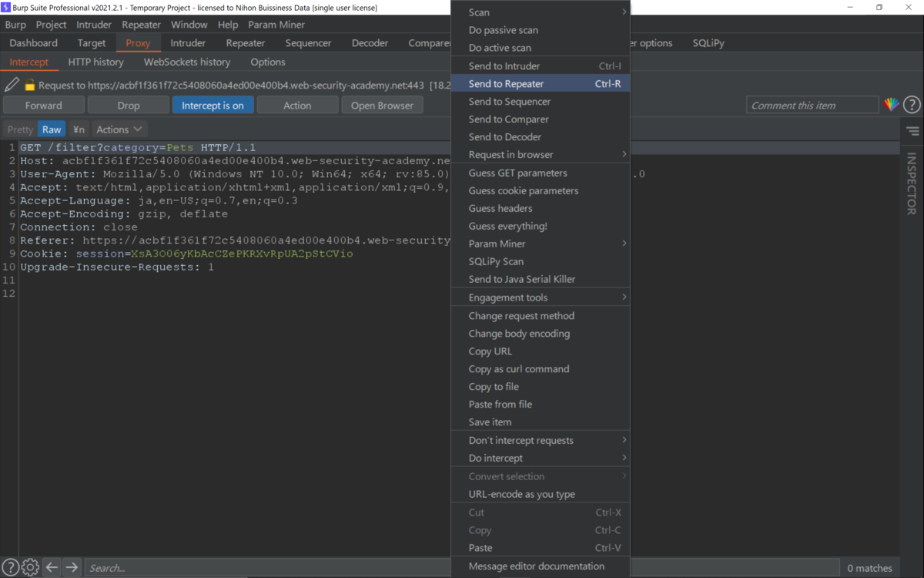Select Change body encoding

point(541,333)
